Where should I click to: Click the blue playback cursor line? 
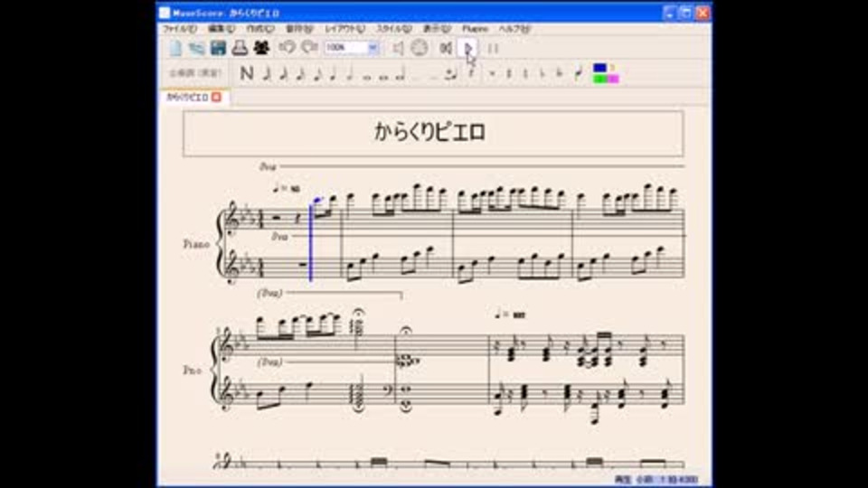click(x=310, y=242)
